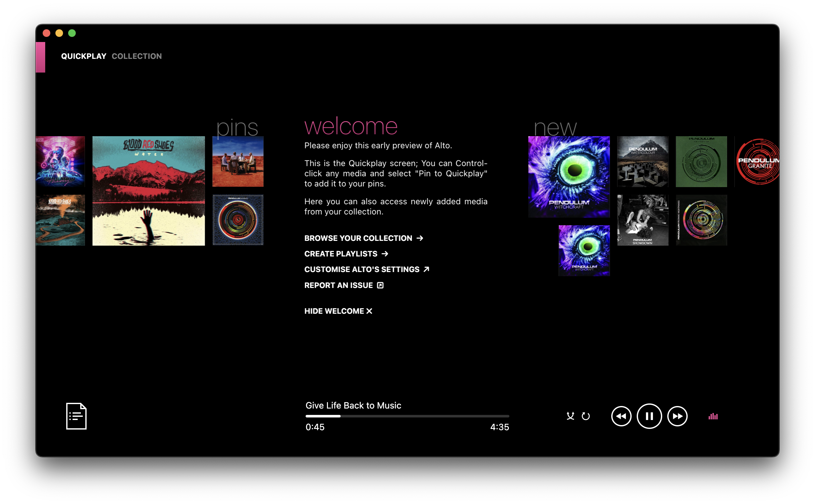Click the new section heading

pyautogui.click(x=555, y=128)
